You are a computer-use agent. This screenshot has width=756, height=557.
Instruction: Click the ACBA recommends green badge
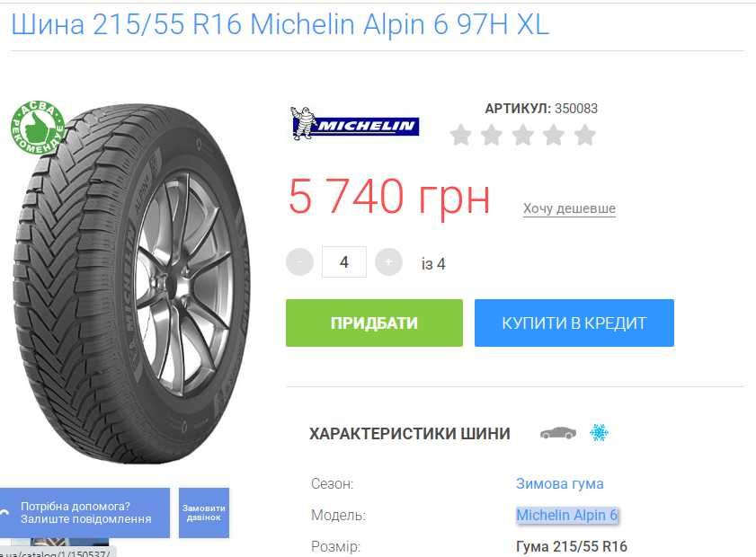(38, 128)
